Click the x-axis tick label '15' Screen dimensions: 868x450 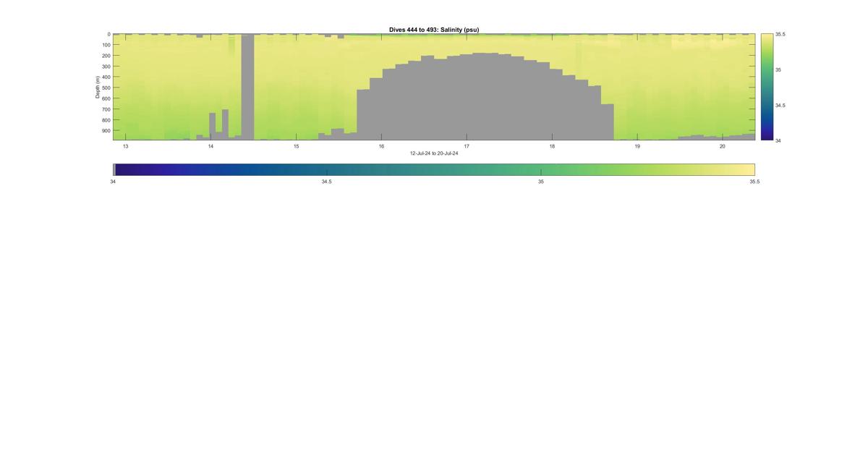click(296, 146)
